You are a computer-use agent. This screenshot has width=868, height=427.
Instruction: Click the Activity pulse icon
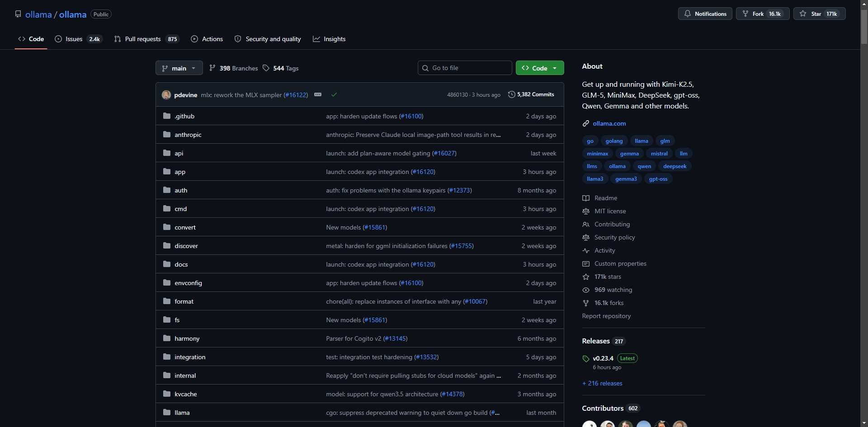click(x=586, y=251)
